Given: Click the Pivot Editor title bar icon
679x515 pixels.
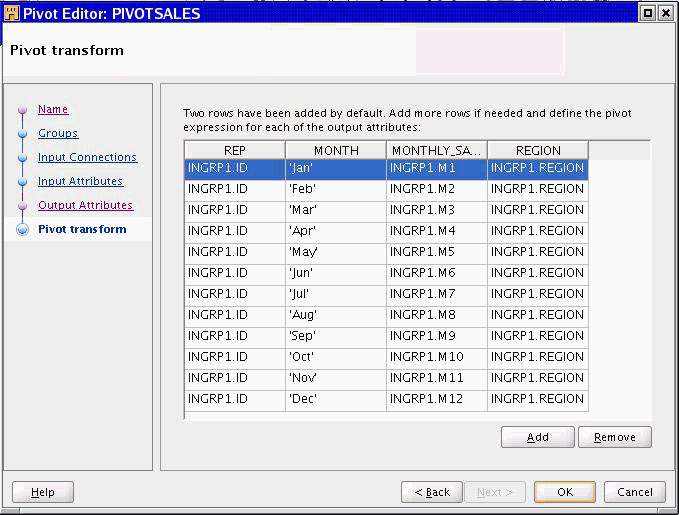Looking at the screenshot, I should [12, 13].
